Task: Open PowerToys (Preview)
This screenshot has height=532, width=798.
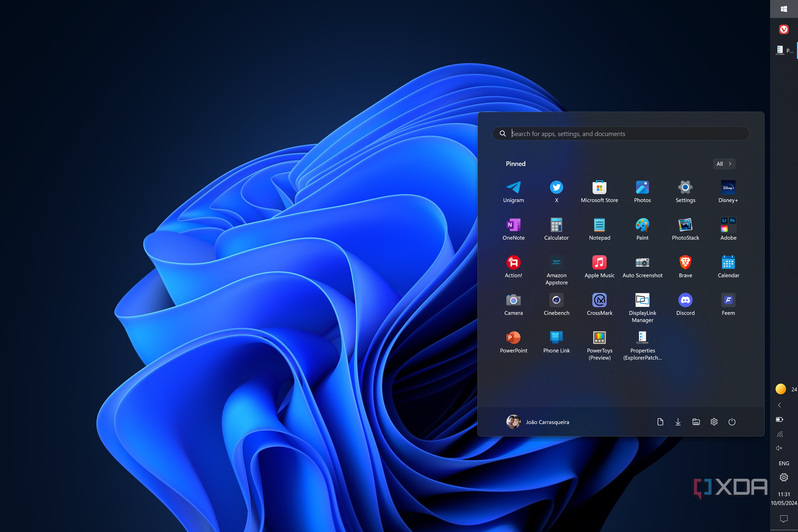Action: pyautogui.click(x=599, y=341)
